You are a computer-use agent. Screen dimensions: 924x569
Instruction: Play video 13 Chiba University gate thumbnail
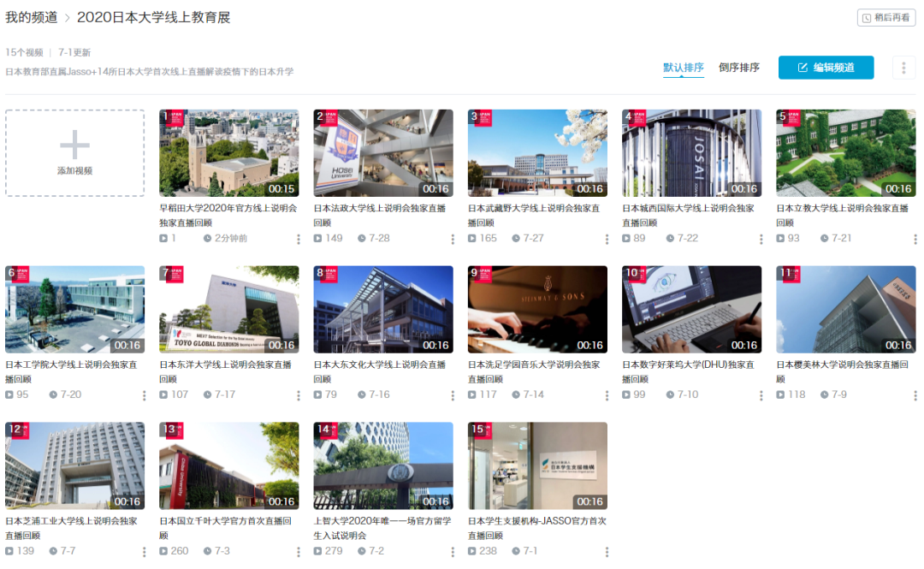point(228,465)
